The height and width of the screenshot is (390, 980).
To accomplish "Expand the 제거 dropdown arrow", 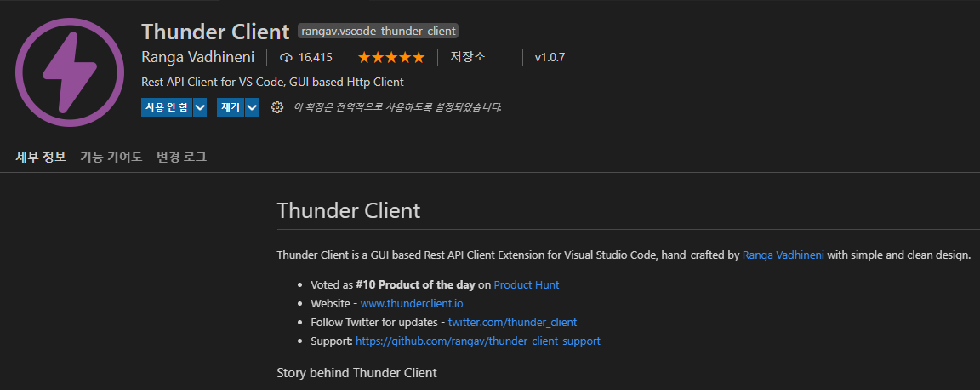I will 252,107.
